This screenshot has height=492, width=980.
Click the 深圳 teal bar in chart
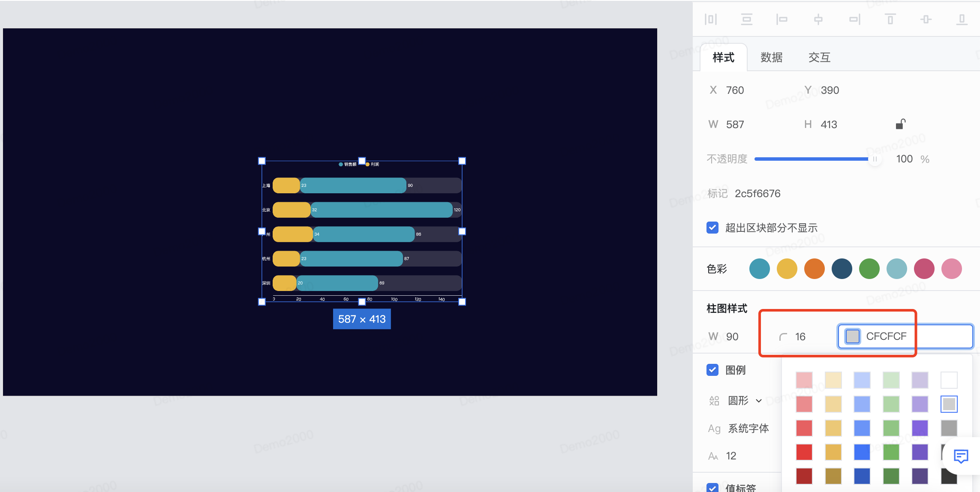[337, 283]
